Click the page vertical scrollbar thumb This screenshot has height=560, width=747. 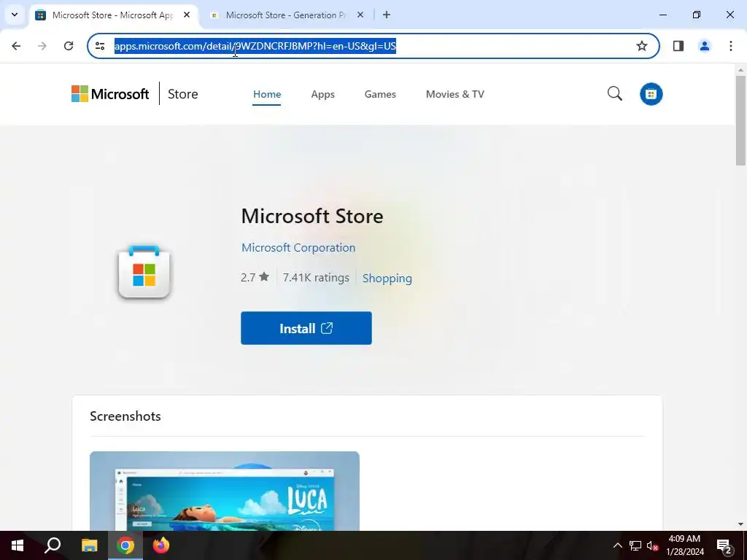[740, 120]
